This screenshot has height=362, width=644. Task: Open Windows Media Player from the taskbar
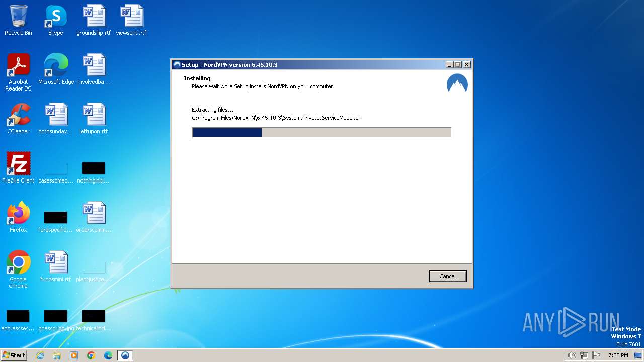click(x=74, y=355)
